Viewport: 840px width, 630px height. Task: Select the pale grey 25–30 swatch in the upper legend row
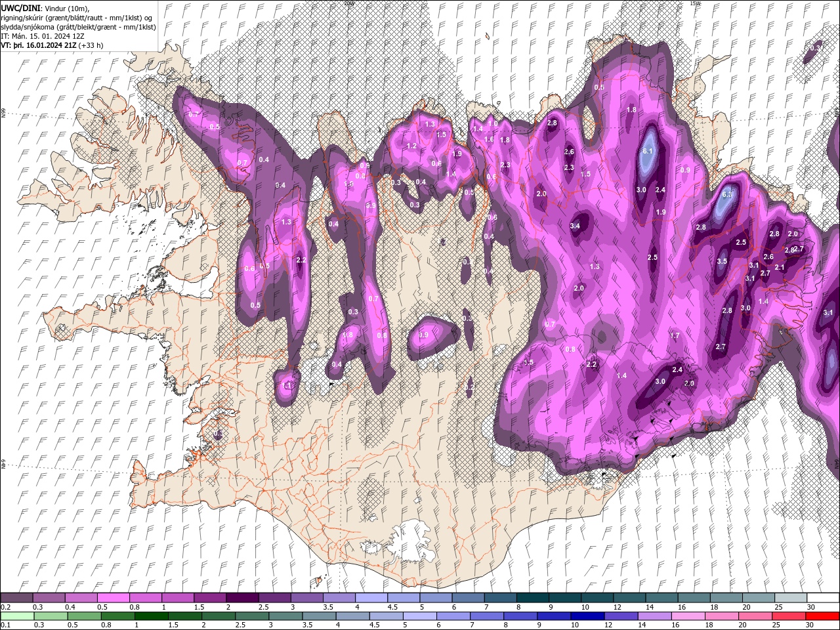[790, 598]
